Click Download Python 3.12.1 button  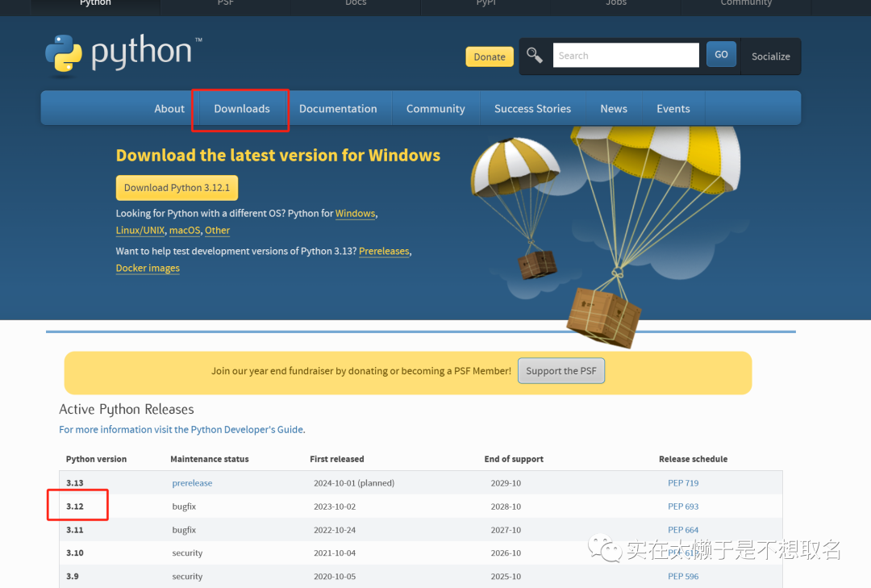click(x=177, y=188)
